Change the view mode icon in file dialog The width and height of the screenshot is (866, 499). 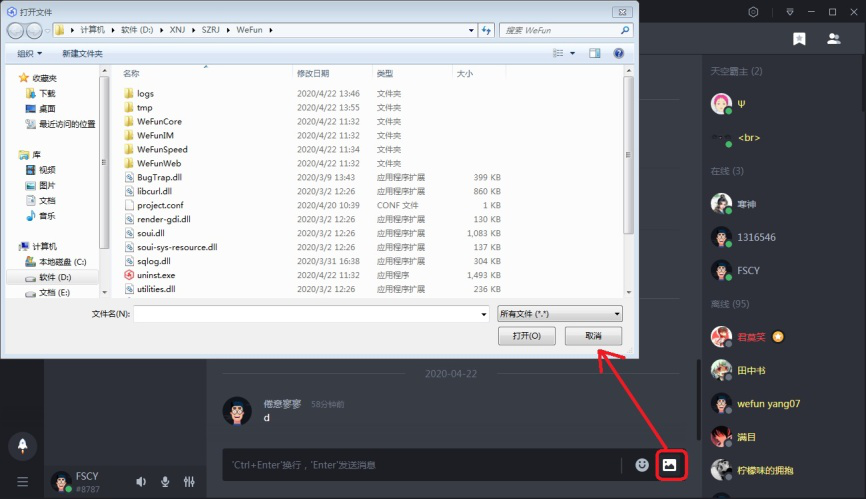[x=558, y=53]
